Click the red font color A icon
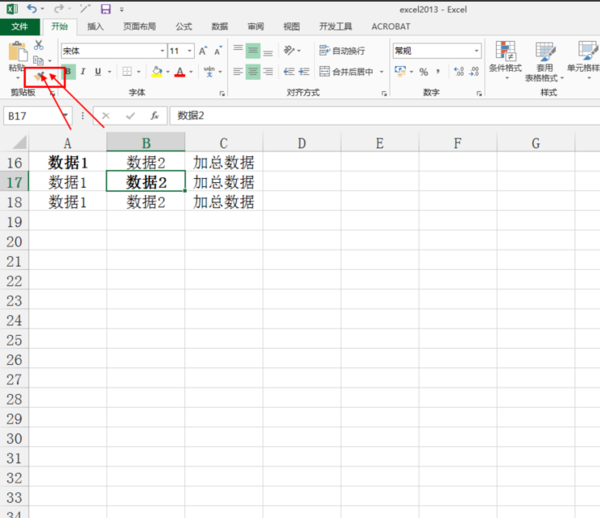This screenshot has width=600, height=518. click(x=180, y=72)
